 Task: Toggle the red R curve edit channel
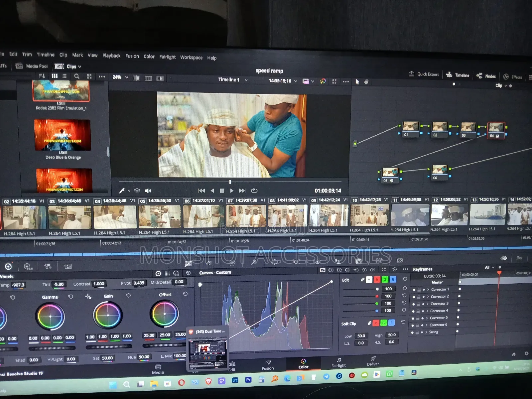pos(377,280)
